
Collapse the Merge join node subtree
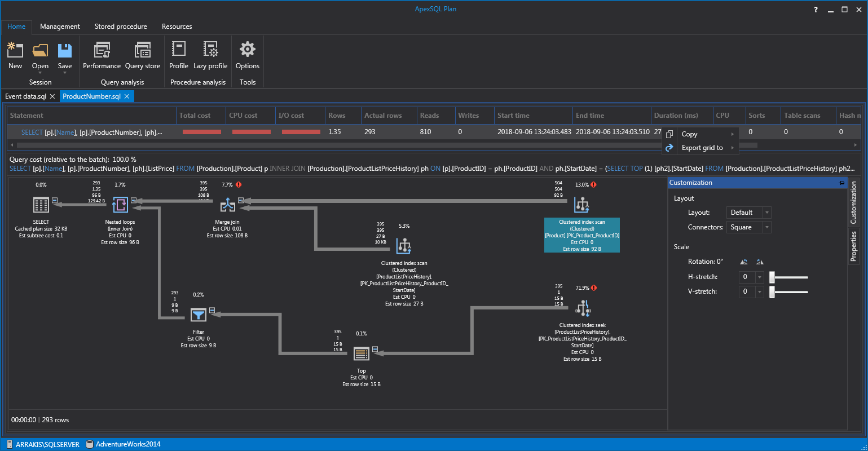coord(241,200)
